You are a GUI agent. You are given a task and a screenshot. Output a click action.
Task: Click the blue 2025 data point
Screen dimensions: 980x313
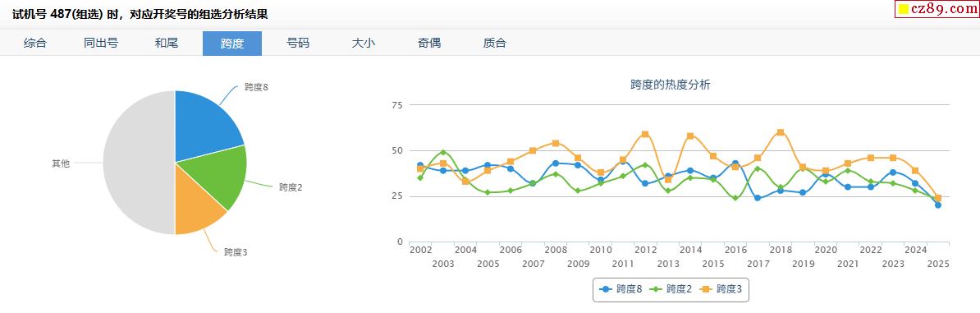937,205
